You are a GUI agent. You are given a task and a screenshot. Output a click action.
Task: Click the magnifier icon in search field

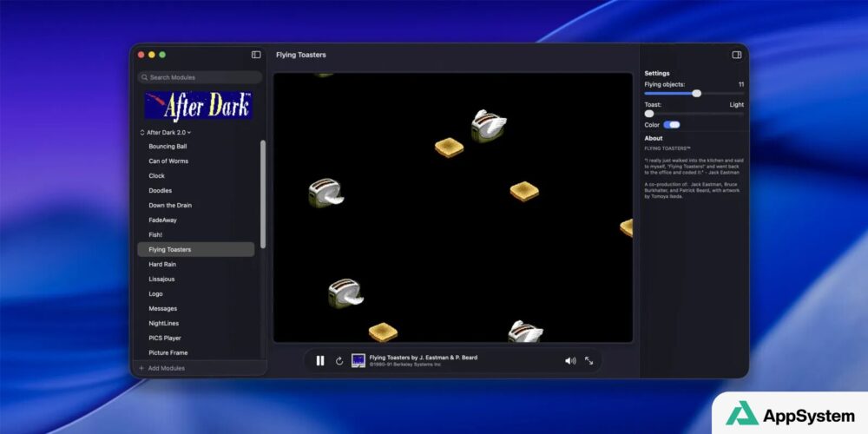point(144,77)
